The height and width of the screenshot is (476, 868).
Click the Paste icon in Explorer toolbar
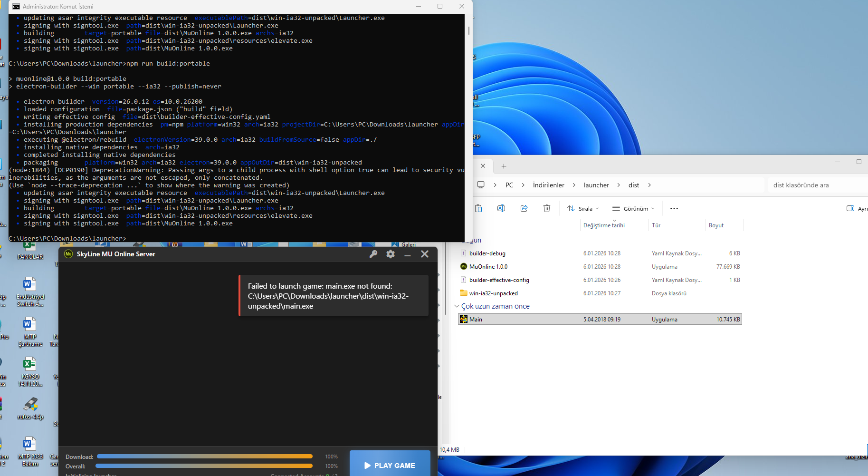[x=478, y=208]
